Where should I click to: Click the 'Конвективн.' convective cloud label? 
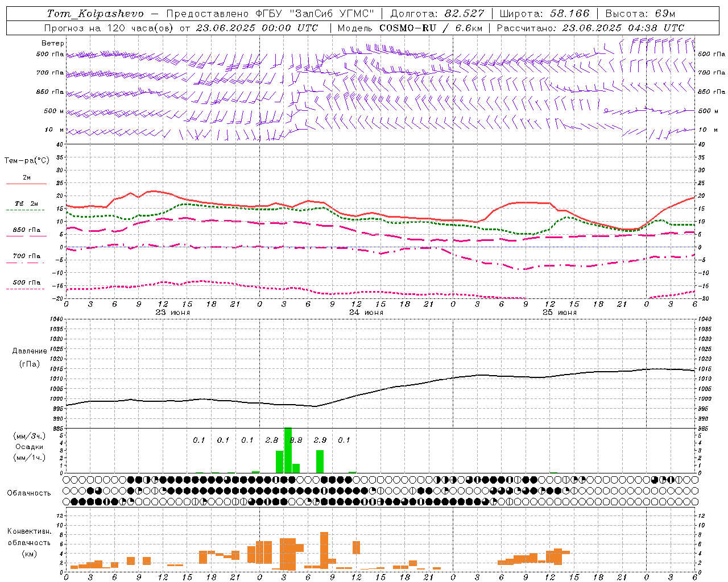pos(29,531)
